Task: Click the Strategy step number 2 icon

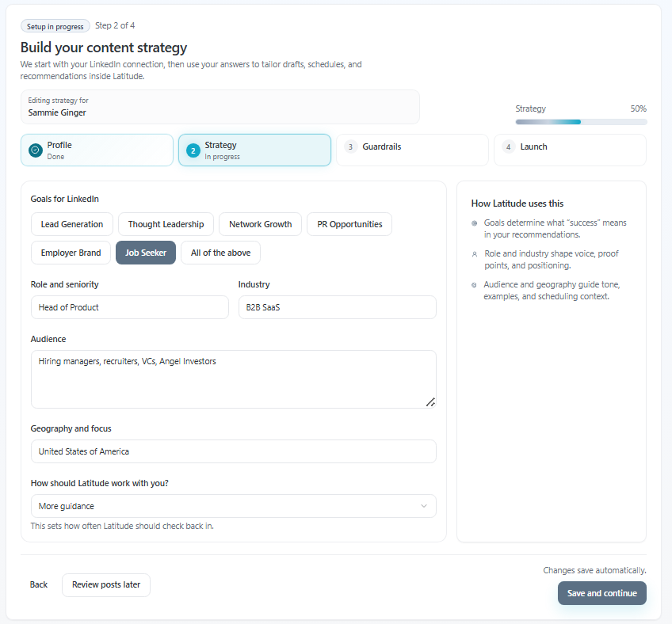Action: click(193, 150)
